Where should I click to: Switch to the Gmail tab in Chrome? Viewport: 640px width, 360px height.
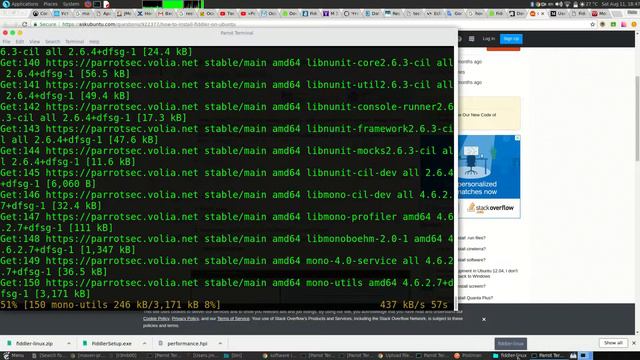point(165,13)
